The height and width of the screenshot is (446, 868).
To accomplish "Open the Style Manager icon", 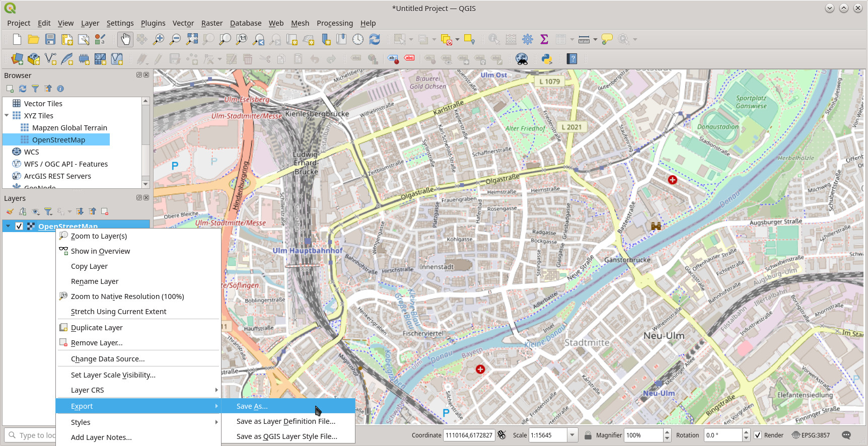I will (100, 39).
